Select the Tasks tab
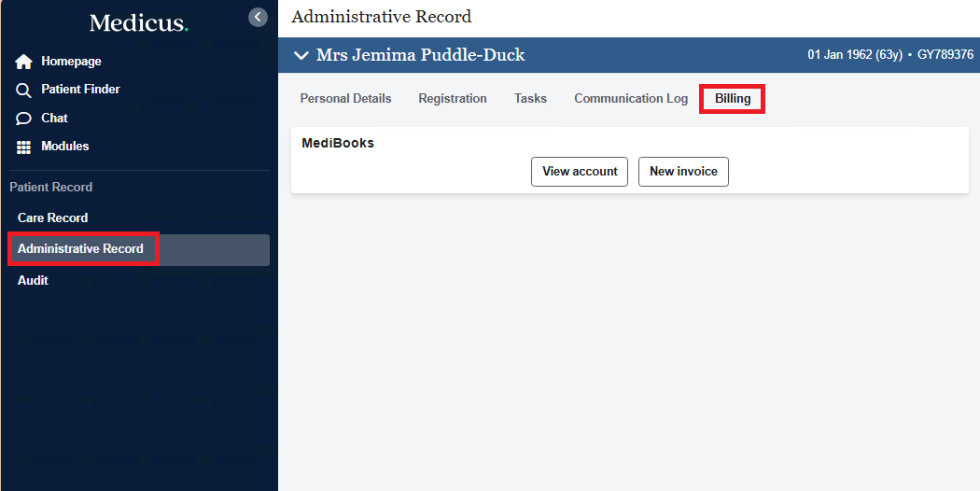 530,98
